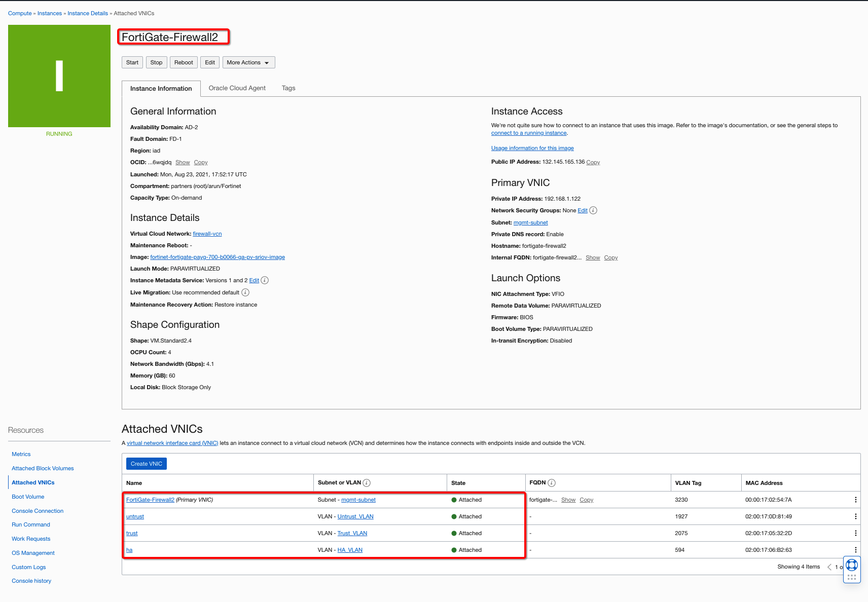Open the help lifebuoy widget
Image resolution: width=868 pixels, height=602 pixels.
pyautogui.click(x=852, y=565)
